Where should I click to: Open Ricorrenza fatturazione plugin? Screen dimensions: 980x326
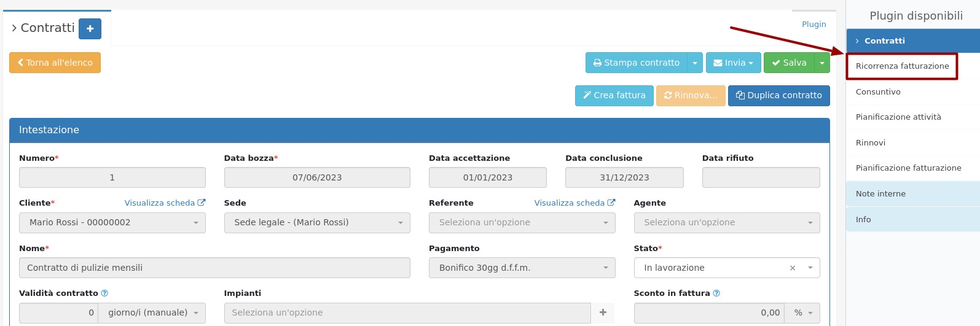(902, 66)
